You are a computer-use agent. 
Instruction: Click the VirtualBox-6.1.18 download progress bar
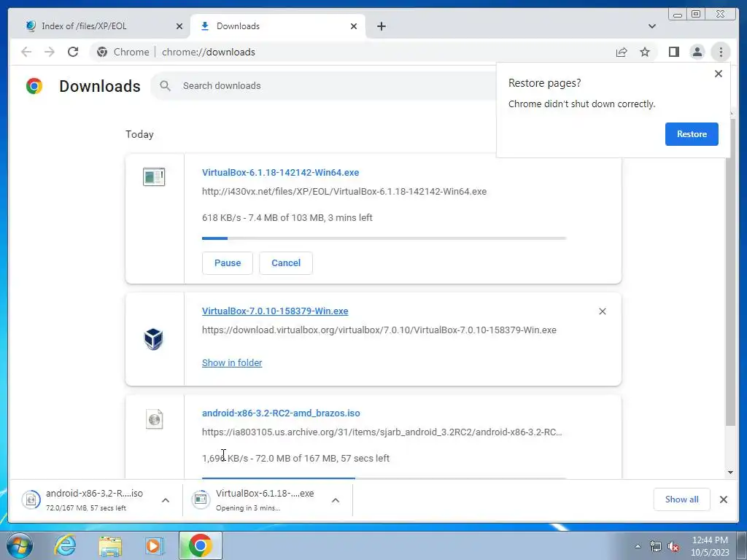click(x=384, y=238)
